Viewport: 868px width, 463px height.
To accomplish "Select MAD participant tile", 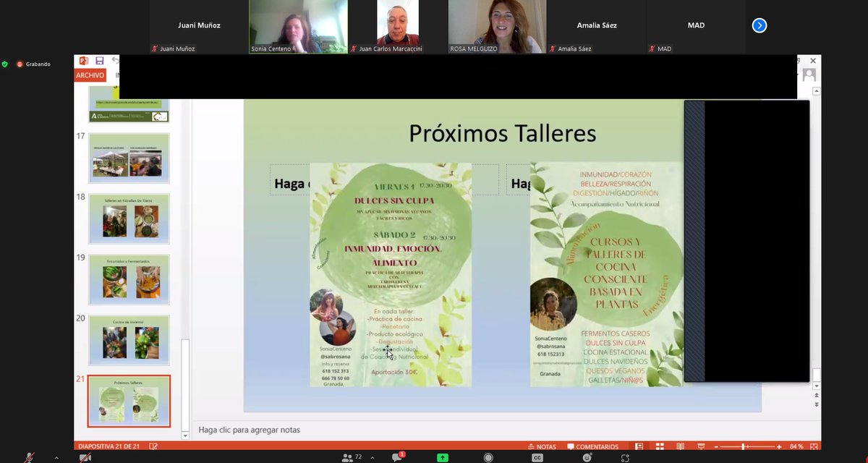I will 696,27.
